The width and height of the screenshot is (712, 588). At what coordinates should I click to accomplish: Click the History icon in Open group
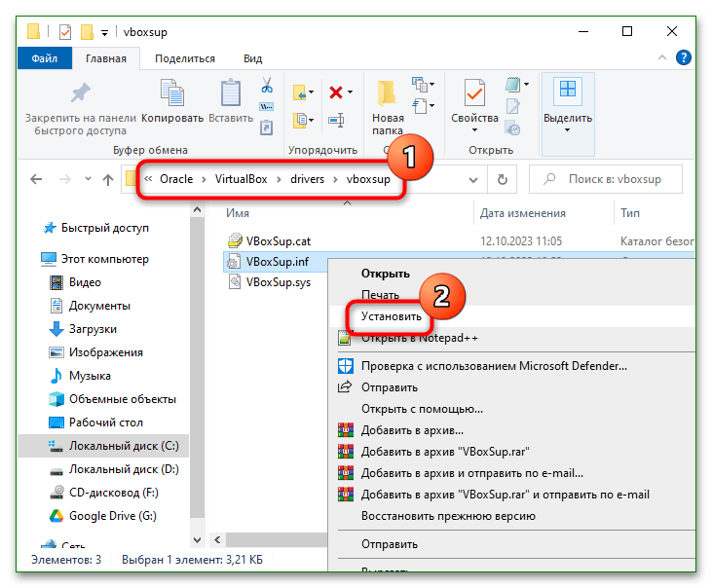pos(512,128)
